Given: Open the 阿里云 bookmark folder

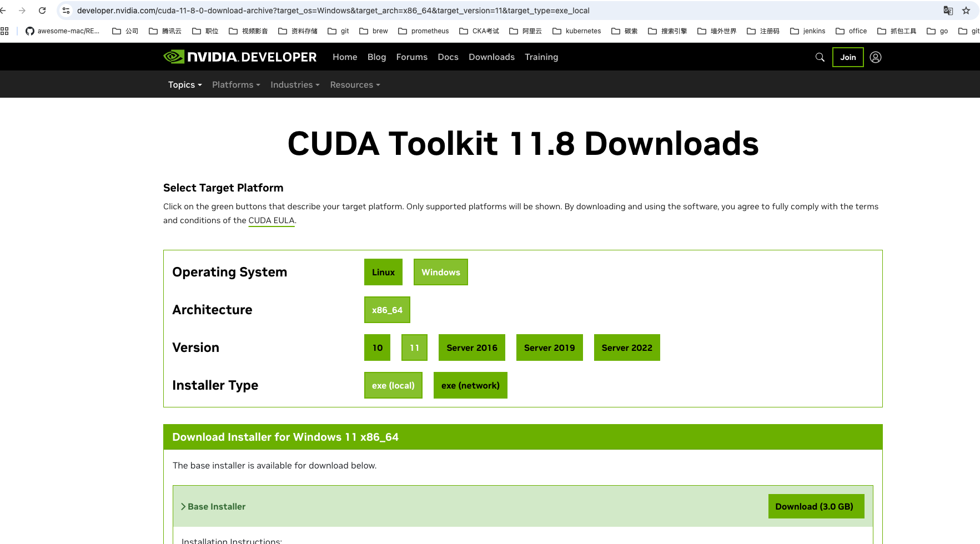Looking at the screenshot, I should click(x=525, y=31).
